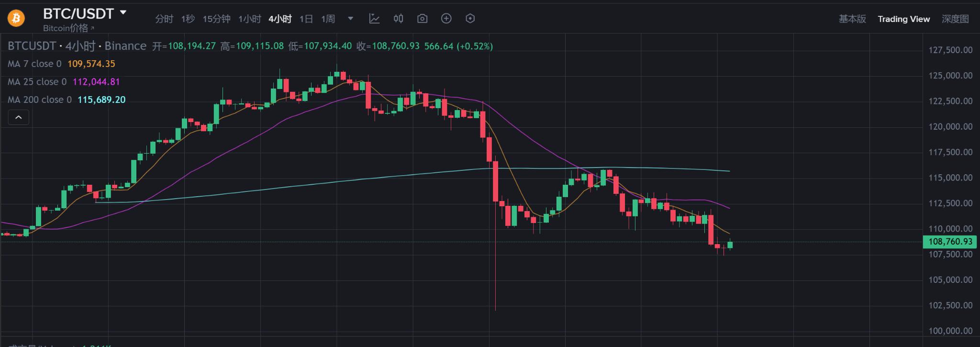The image size is (980, 347).
Task: Select the 15分钟 time interval
Action: (x=216, y=19)
